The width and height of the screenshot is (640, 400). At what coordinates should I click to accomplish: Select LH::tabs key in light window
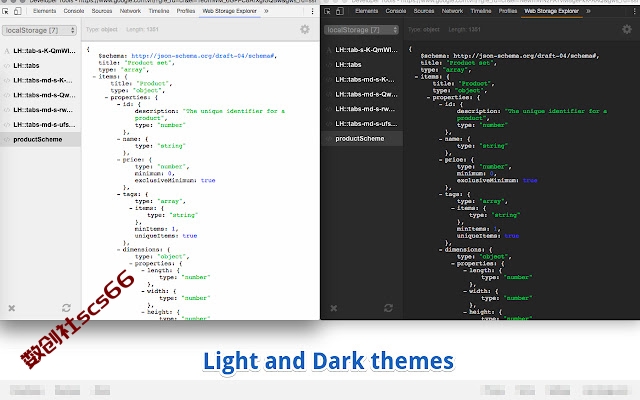(x=40, y=66)
